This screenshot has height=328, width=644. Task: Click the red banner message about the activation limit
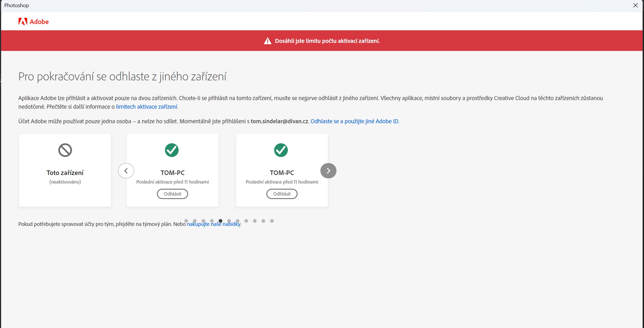click(327, 41)
